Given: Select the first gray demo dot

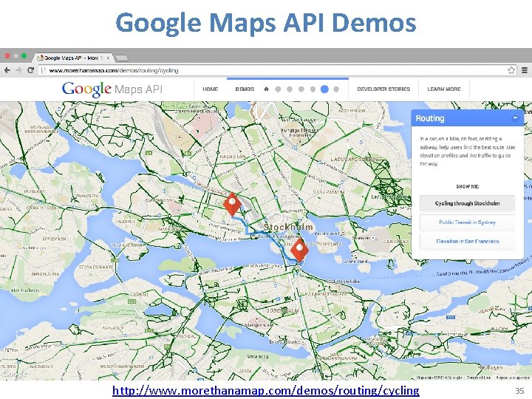Looking at the screenshot, I should pos(278,89).
